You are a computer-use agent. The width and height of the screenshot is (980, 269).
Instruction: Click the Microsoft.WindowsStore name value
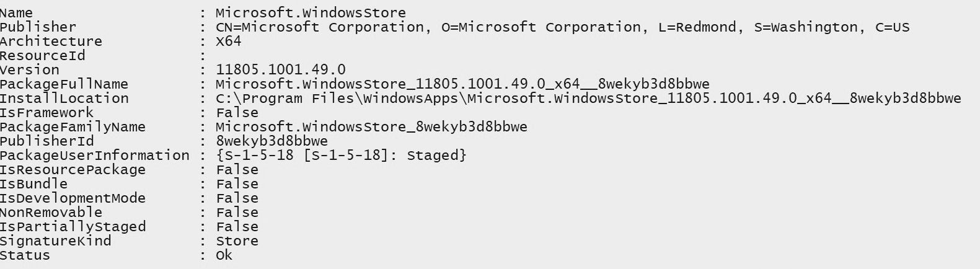tap(311, 13)
